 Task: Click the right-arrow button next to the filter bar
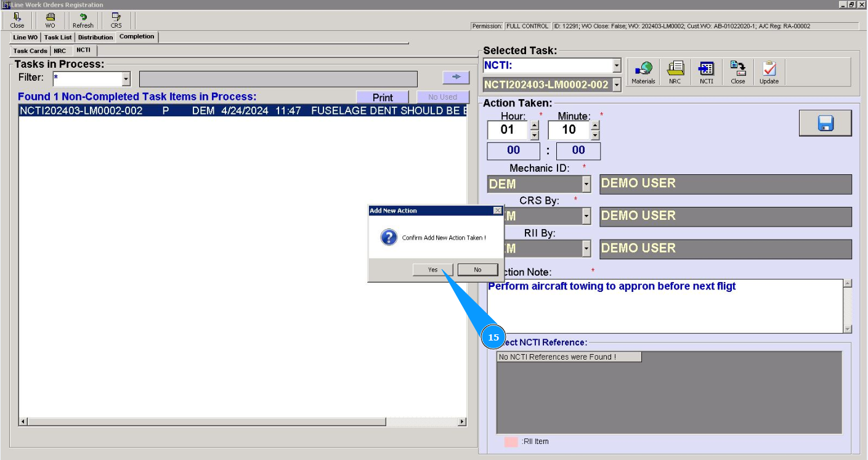[456, 77]
